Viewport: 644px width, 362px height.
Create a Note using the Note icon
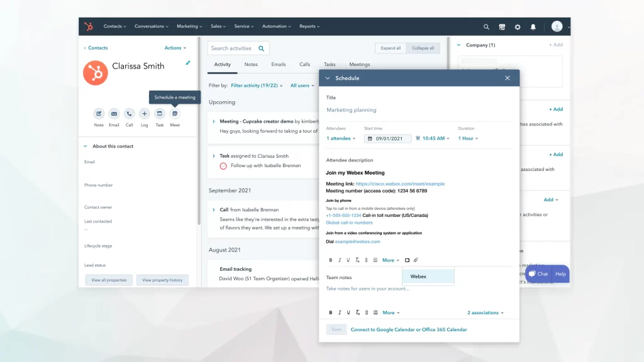pyautogui.click(x=99, y=114)
